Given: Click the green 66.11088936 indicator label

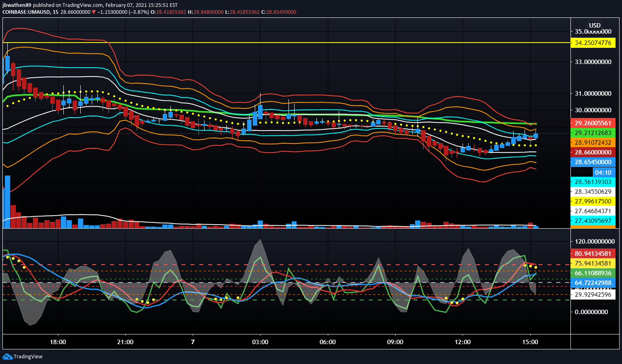Looking at the screenshot, I should coord(593,273).
